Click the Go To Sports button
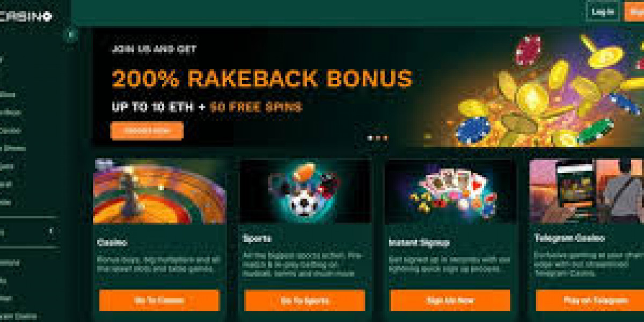This screenshot has width=644, height=322. tap(305, 301)
